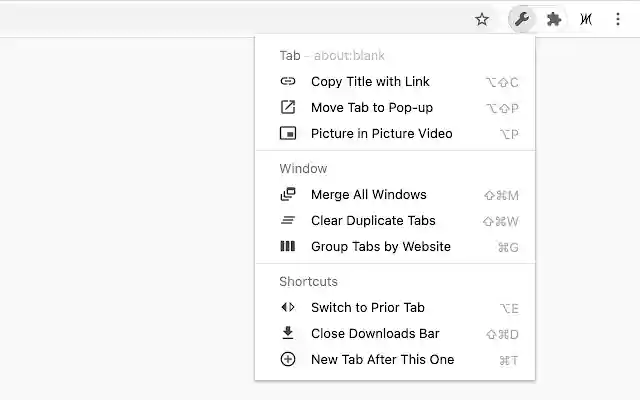Select Copy Title with Link

370,82
